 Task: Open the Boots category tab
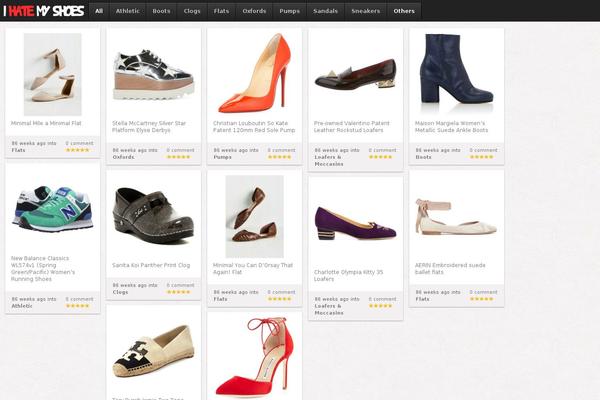tap(161, 11)
